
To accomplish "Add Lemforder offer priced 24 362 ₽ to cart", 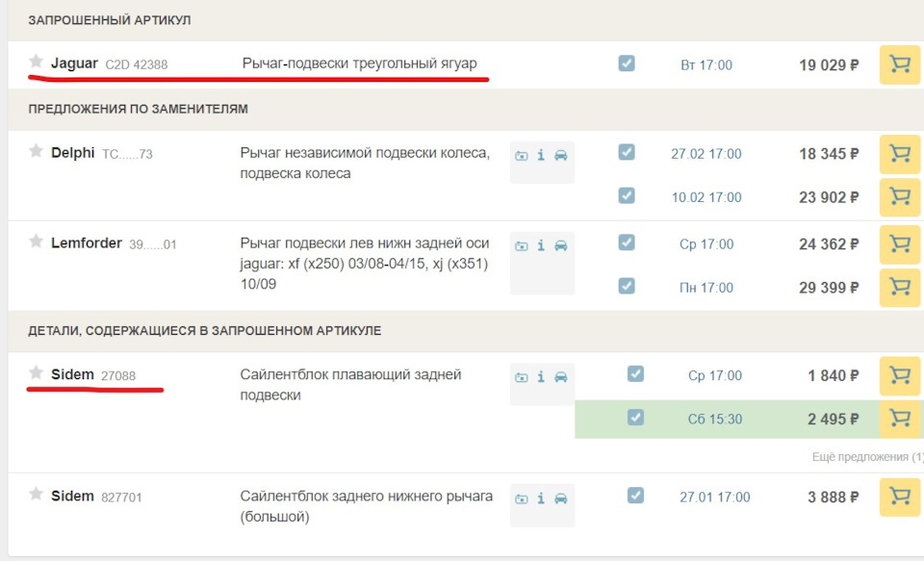I will click(899, 244).
